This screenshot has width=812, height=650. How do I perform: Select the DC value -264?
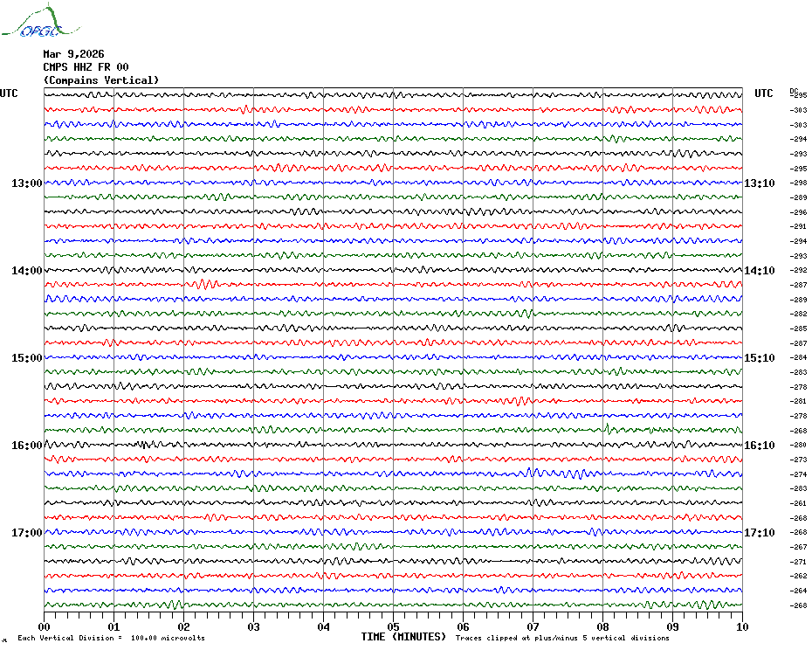coord(798,591)
